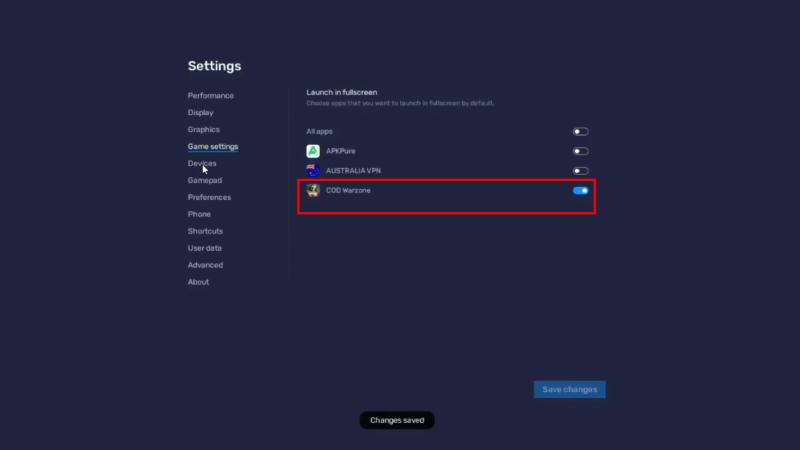Open the Graphics settings section
The image size is (800, 450).
pos(204,130)
